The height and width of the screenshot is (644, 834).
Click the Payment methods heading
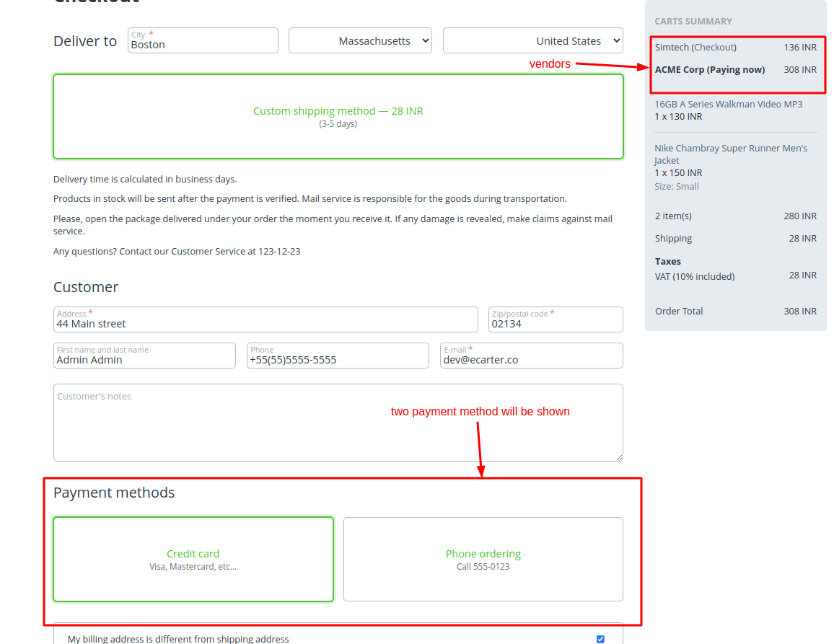click(114, 493)
